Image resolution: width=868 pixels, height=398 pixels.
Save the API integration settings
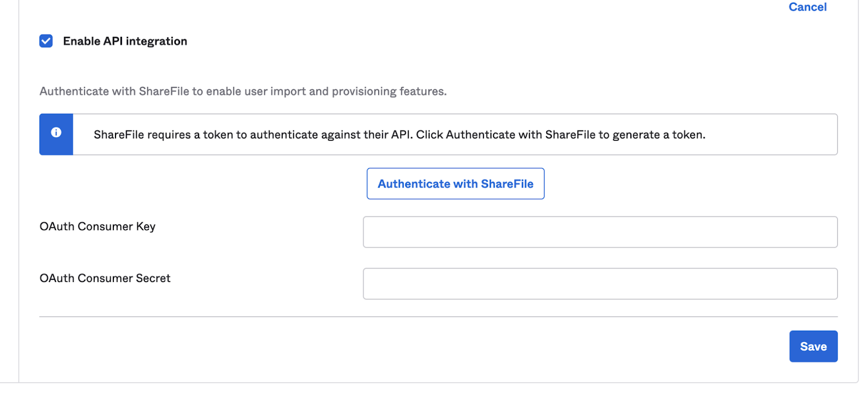(x=813, y=346)
